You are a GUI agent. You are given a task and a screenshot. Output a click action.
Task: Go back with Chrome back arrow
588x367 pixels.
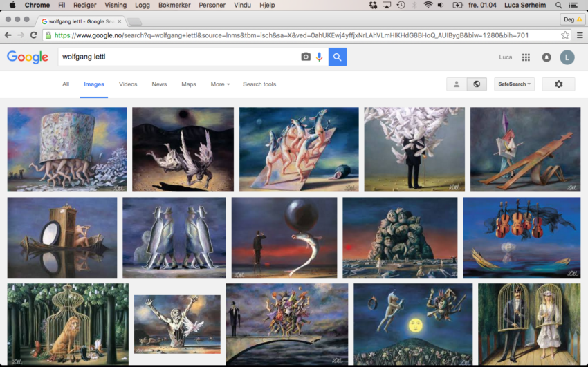point(8,35)
